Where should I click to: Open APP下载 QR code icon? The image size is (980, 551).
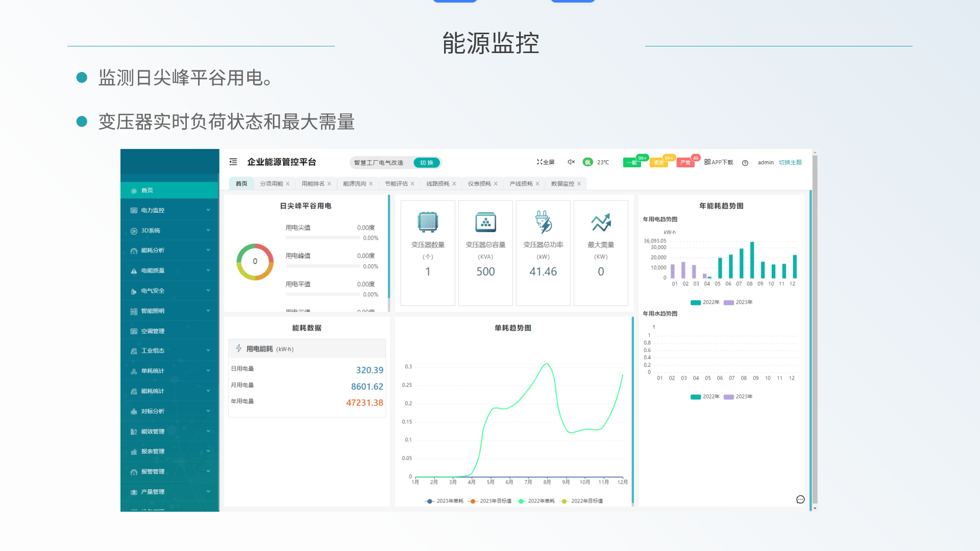(708, 162)
